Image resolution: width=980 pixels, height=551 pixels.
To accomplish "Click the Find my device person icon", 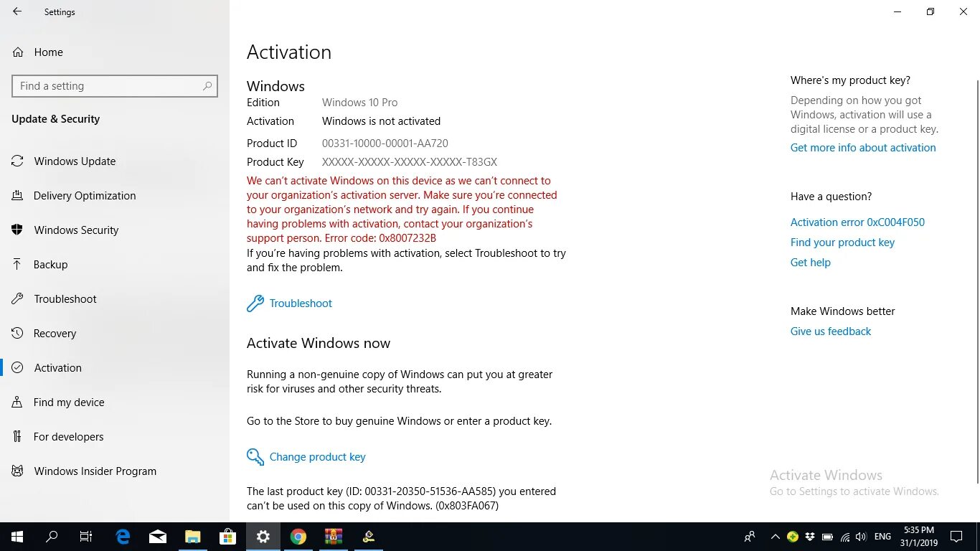I will [x=17, y=402].
